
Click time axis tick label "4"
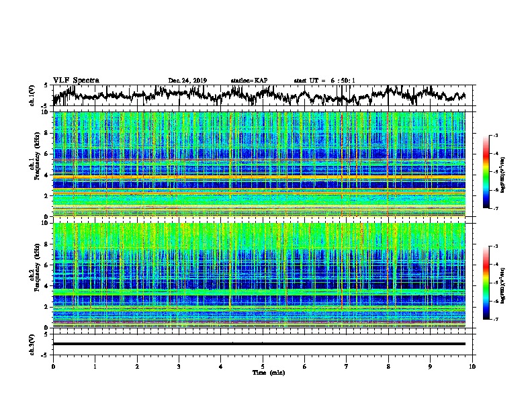click(221, 367)
